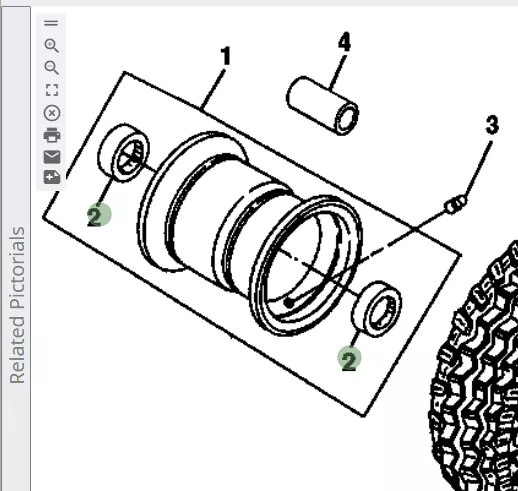This screenshot has width=518, height=491.
Task: Click the cylindrical sleeve part under callout 4
Action: tap(322, 106)
